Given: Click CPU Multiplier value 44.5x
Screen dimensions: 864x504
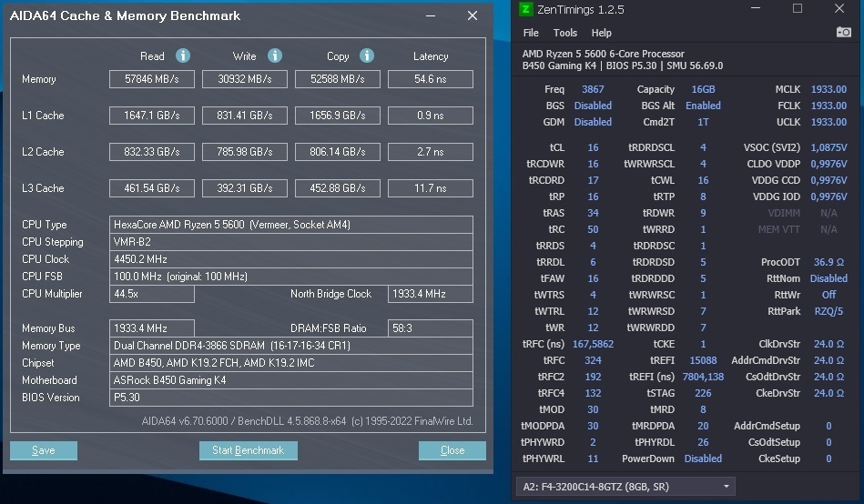Looking at the screenshot, I should click(151, 294).
